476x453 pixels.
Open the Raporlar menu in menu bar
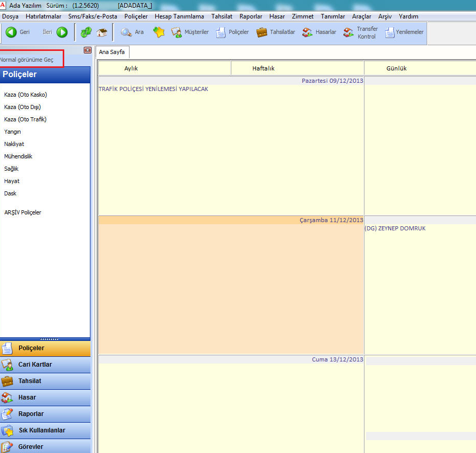point(251,16)
